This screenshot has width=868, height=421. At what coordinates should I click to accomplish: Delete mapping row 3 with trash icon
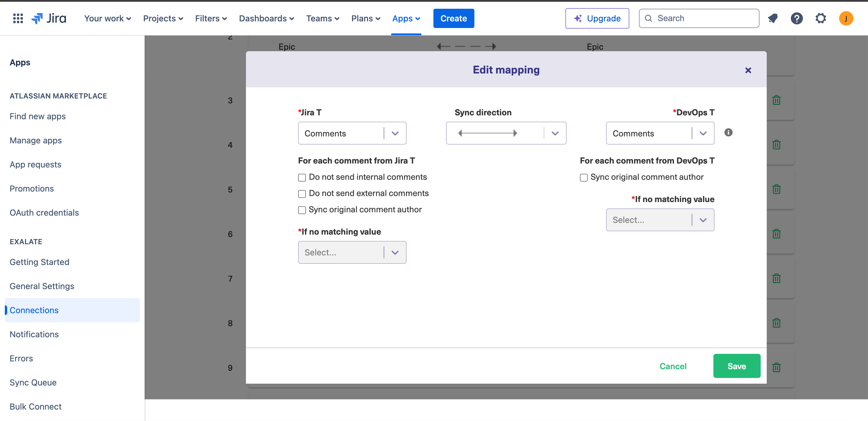[776, 100]
